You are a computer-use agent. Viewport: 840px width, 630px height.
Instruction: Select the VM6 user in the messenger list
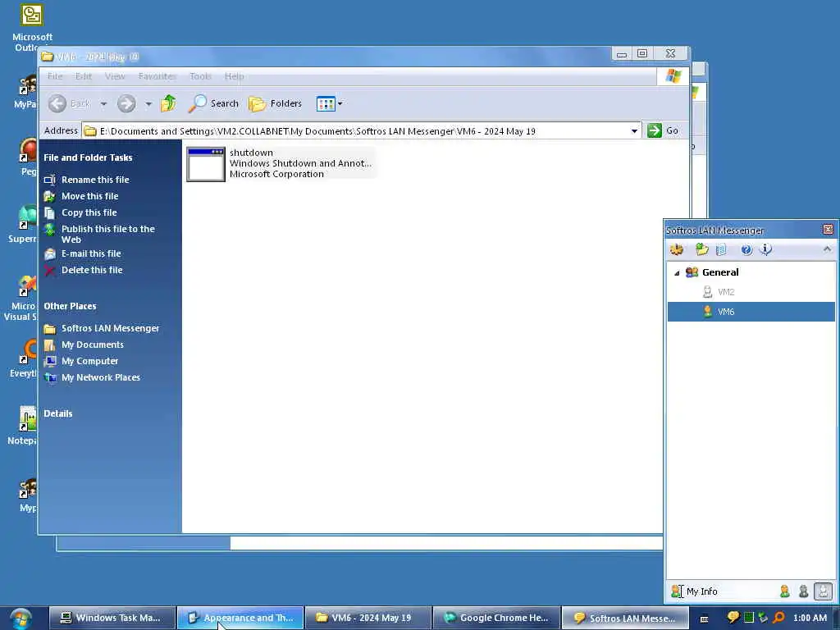point(751,312)
